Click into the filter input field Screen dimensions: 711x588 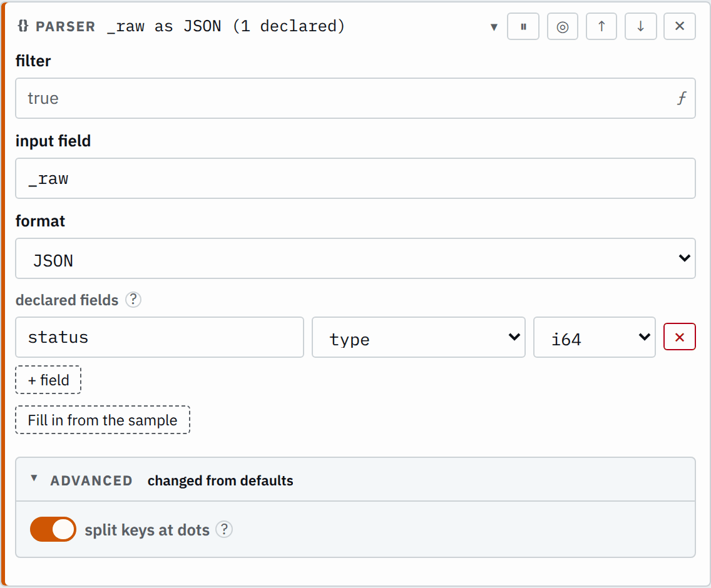click(355, 98)
